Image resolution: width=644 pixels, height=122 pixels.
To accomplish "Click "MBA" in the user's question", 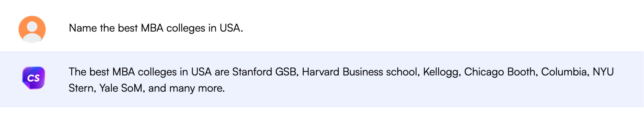I will tap(152, 28).
